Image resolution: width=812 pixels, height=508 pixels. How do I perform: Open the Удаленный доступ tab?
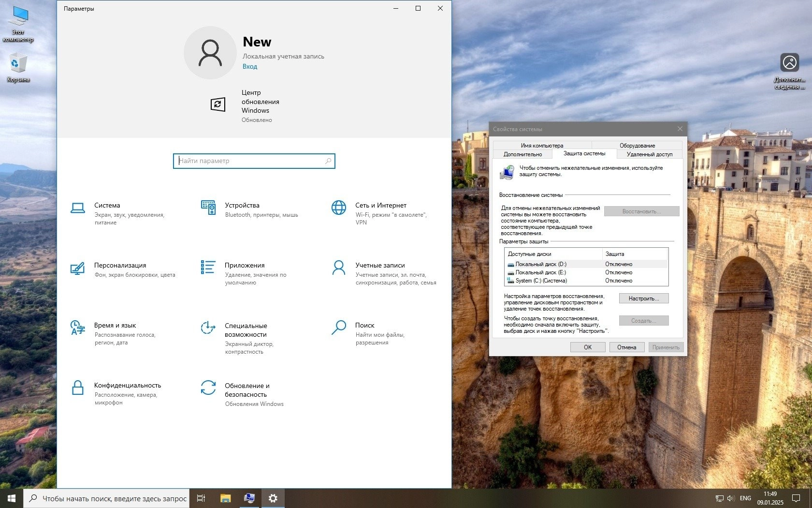tap(649, 154)
